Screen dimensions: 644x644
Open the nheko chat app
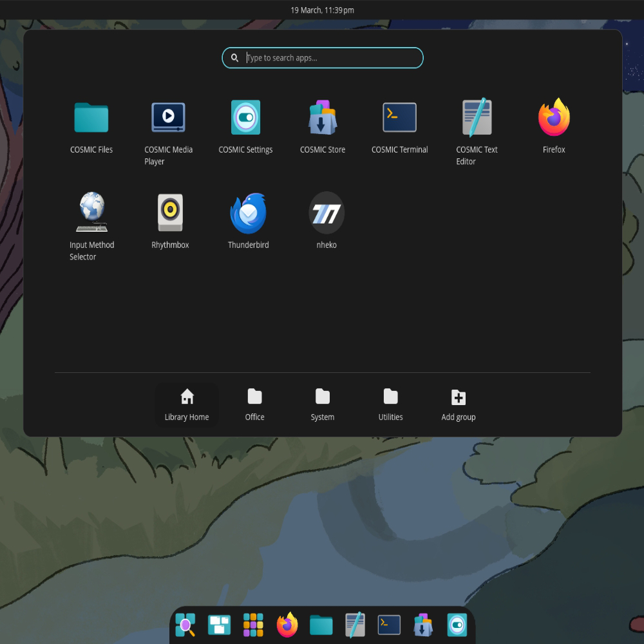click(327, 222)
